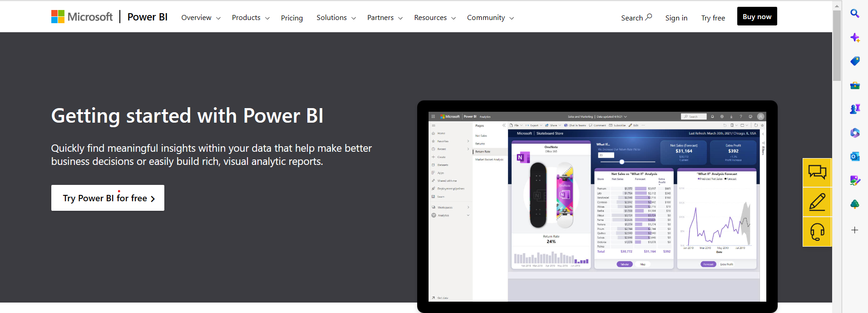
Task: Expand the Solutions dropdown menu
Action: point(336,18)
